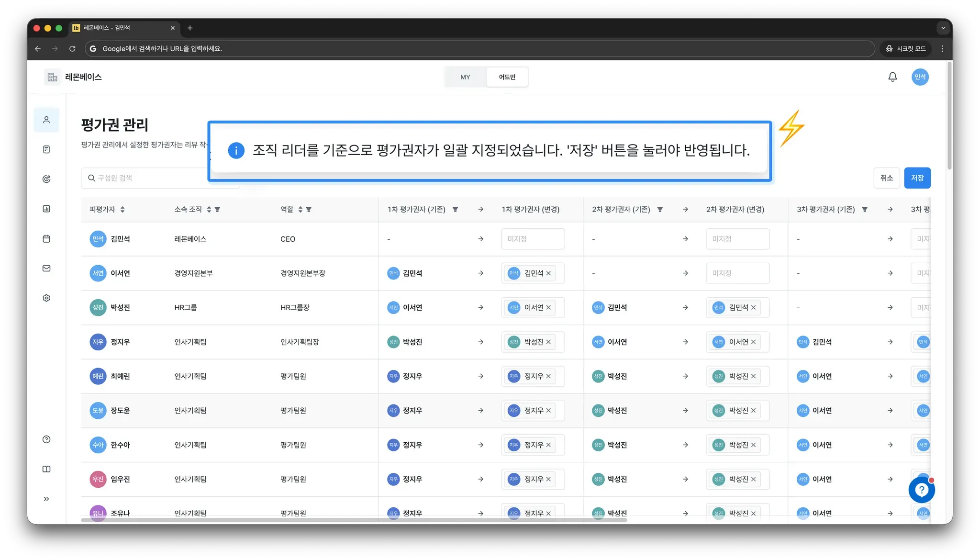The height and width of the screenshot is (560, 980).
Task: Open the document review icon in the sidebar
Action: (x=46, y=149)
